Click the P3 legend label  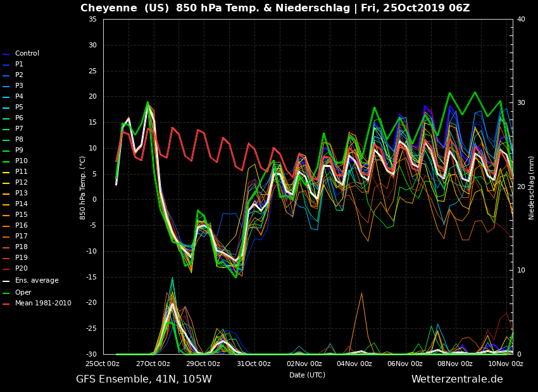click(x=19, y=85)
